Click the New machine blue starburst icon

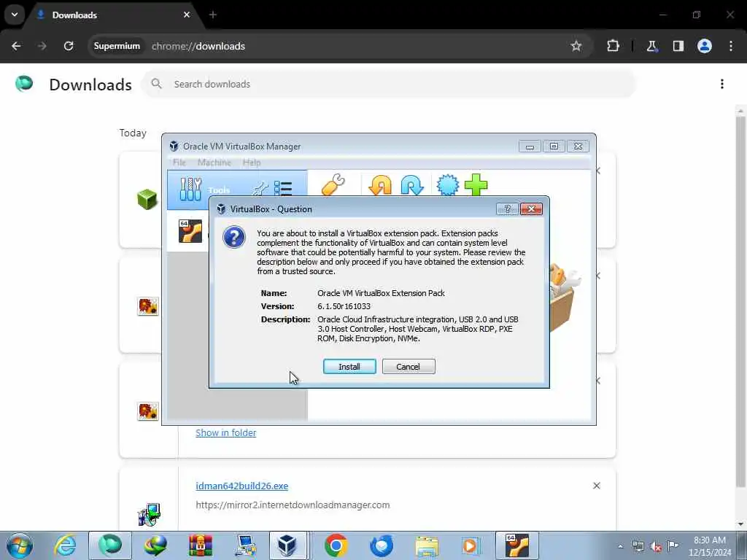447,185
